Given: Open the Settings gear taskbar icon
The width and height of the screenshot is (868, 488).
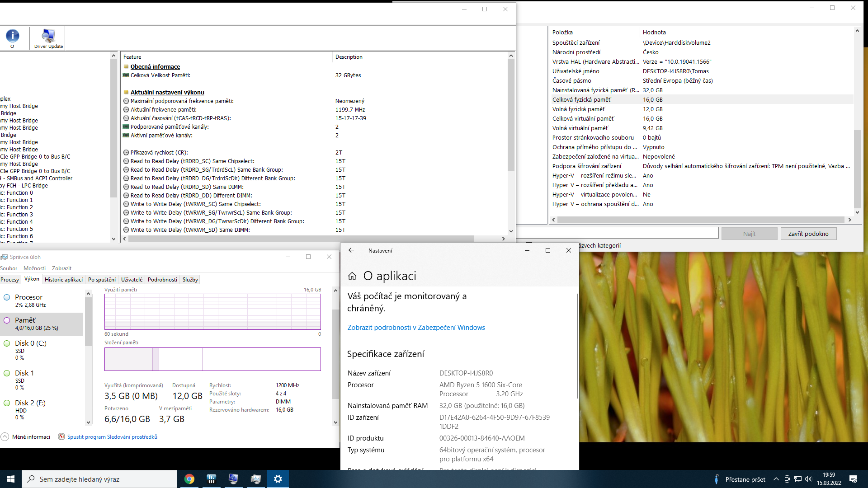Looking at the screenshot, I should pos(278,479).
